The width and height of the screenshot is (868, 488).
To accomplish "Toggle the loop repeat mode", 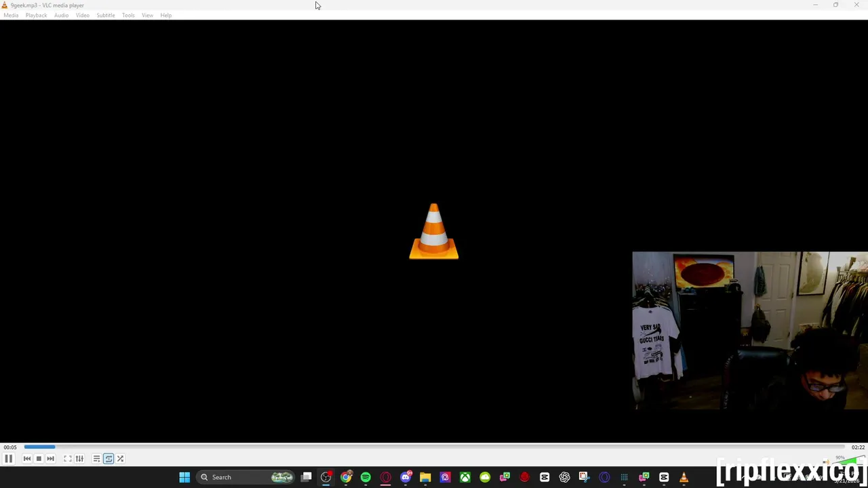I will pyautogui.click(x=108, y=459).
